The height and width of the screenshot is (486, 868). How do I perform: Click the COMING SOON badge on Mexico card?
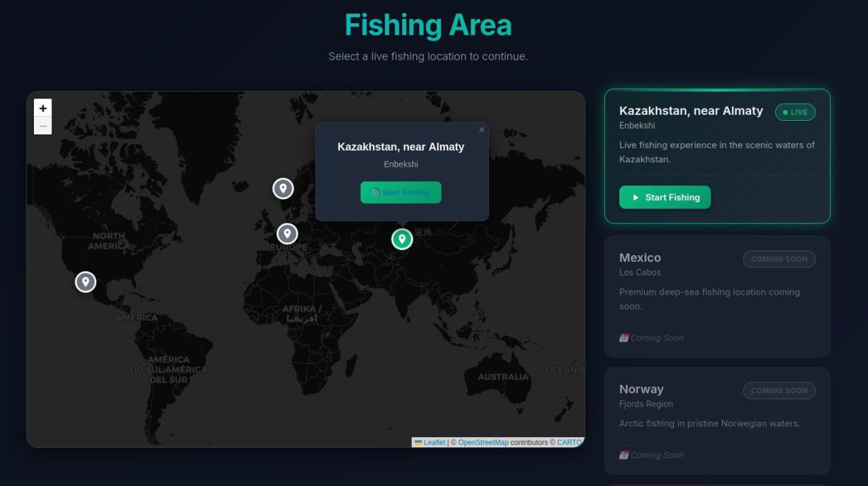pos(779,259)
